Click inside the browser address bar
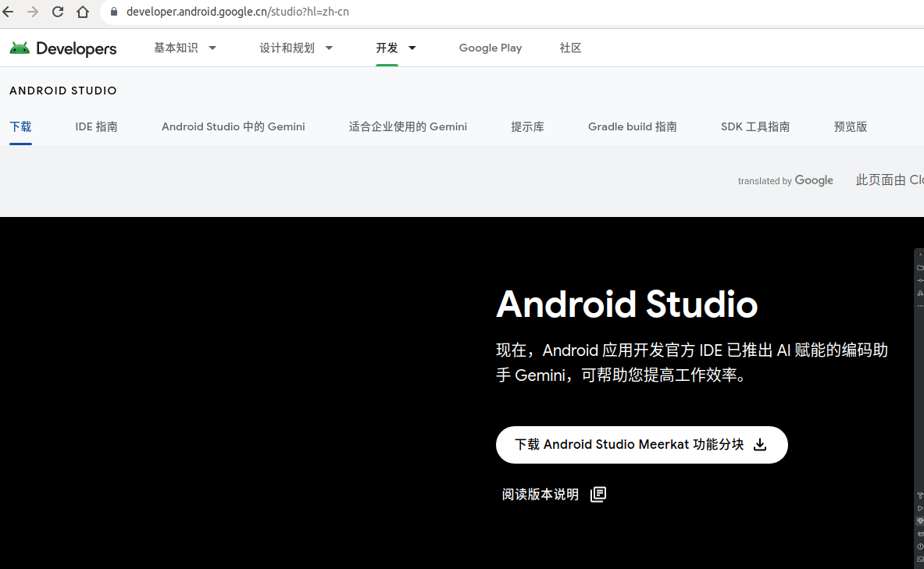 click(312, 12)
